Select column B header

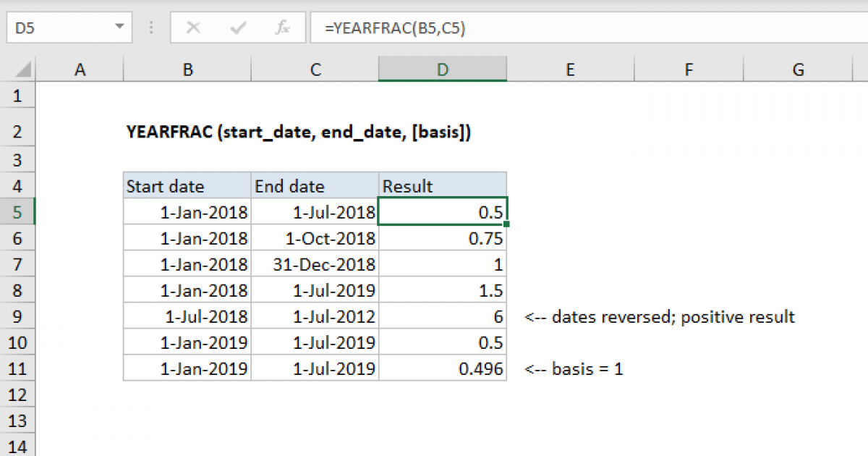[187, 69]
